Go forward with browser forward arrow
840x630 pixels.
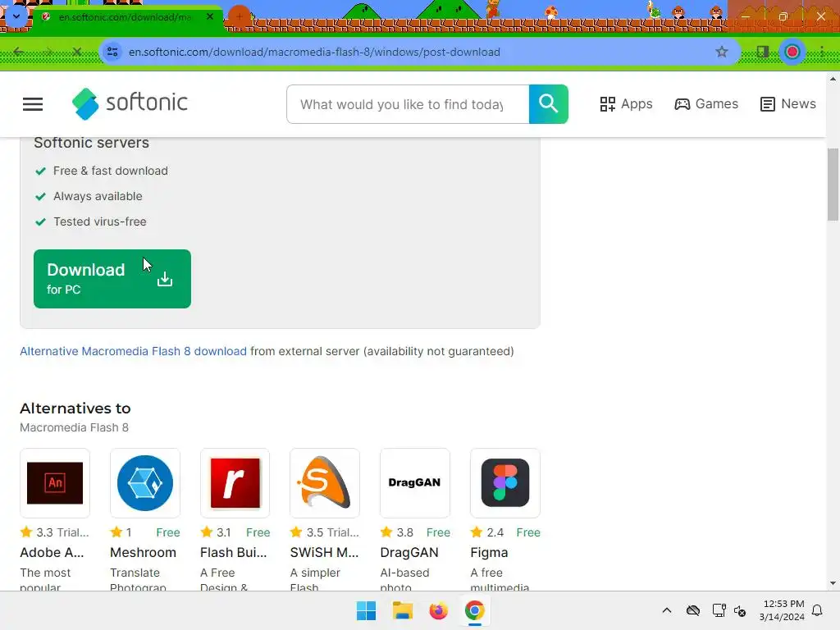pos(48,52)
